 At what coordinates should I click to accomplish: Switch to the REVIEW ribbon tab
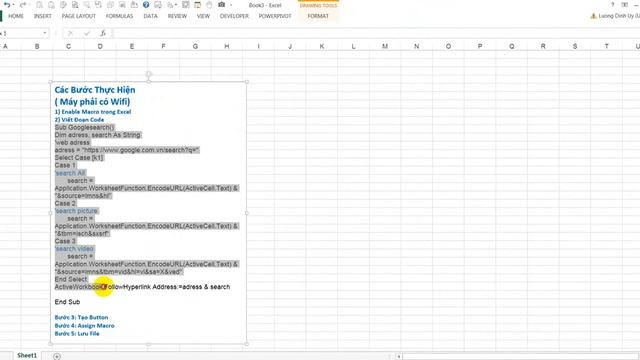pos(177,16)
